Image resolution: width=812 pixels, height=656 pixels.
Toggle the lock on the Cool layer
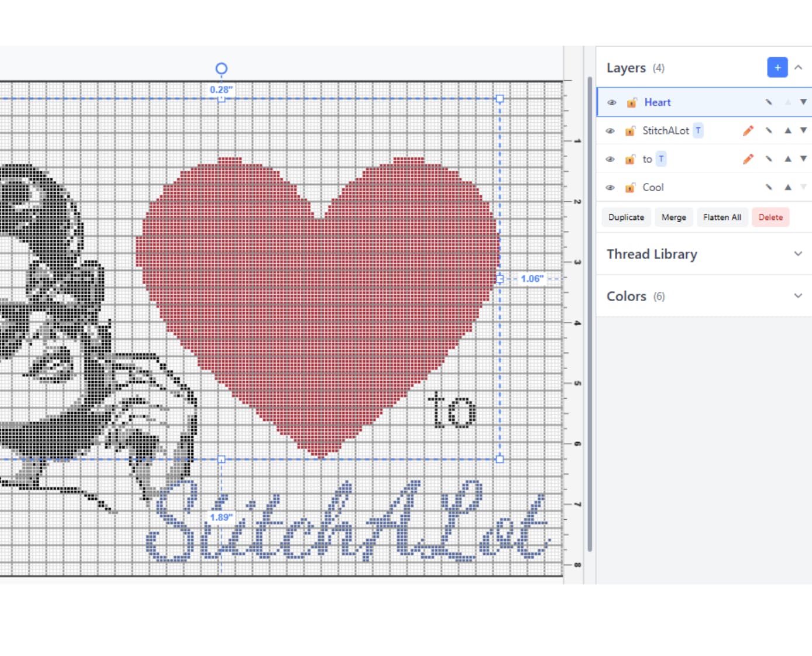pos(630,188)
